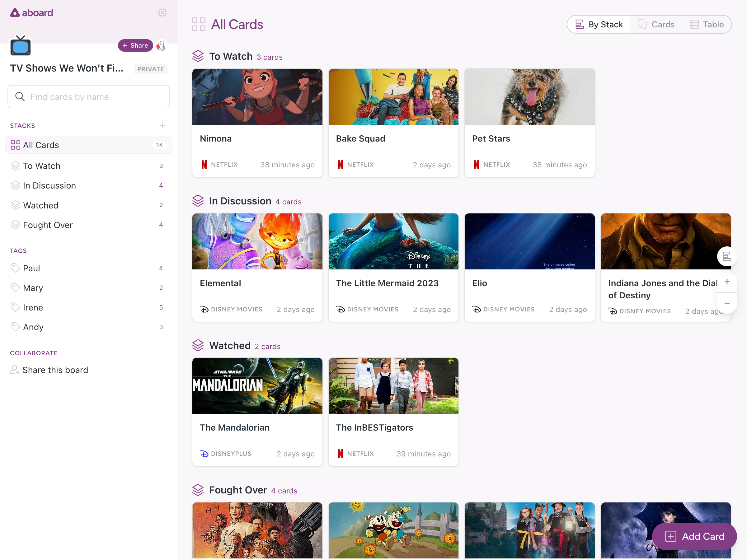Open the Fought Over stack heading
Image resolution: width=747 pixels, height=560 pixels.
(238, 490)
